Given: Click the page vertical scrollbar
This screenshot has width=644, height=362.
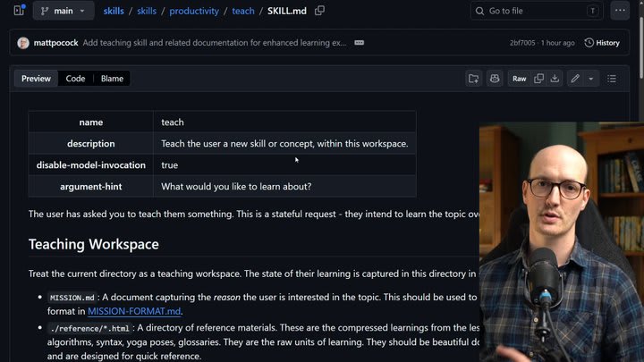Looking at the screenshot, I should [x=641, y=49].
